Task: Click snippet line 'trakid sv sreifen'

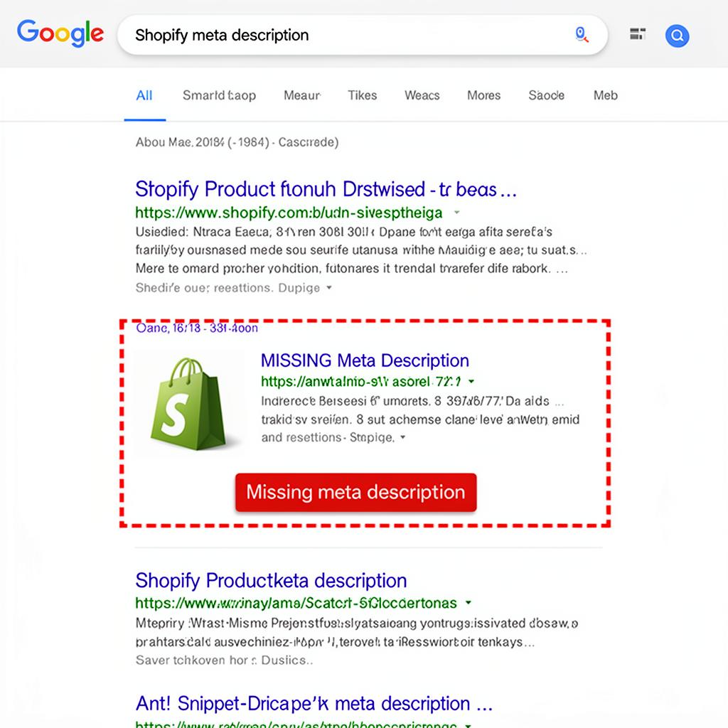Action: [420, 419]
